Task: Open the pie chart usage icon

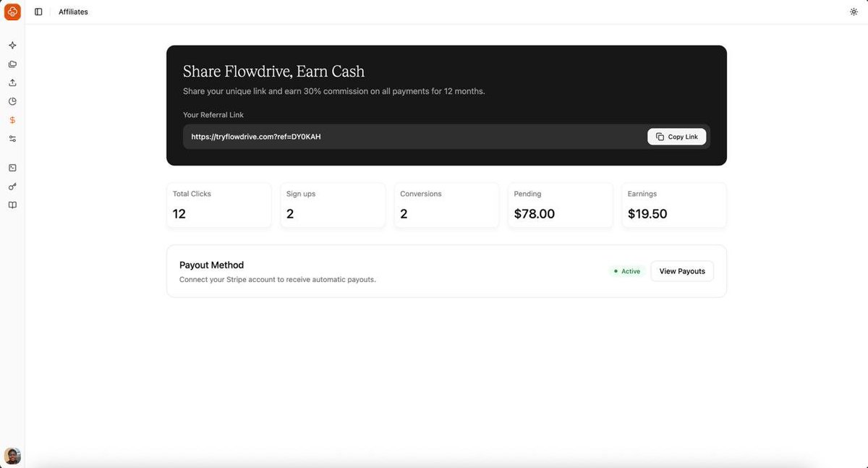Action: point(12,101)
